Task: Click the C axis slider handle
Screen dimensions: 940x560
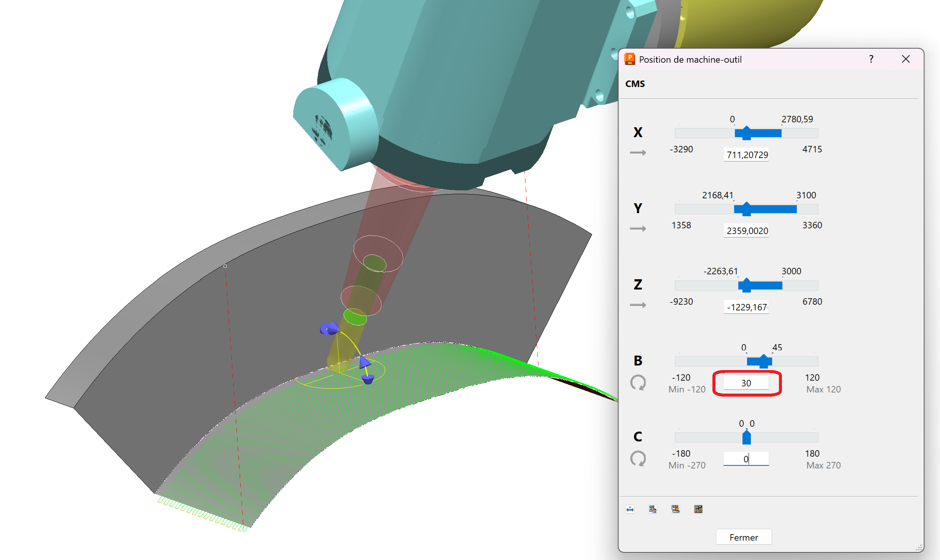Action: point(746,437)
